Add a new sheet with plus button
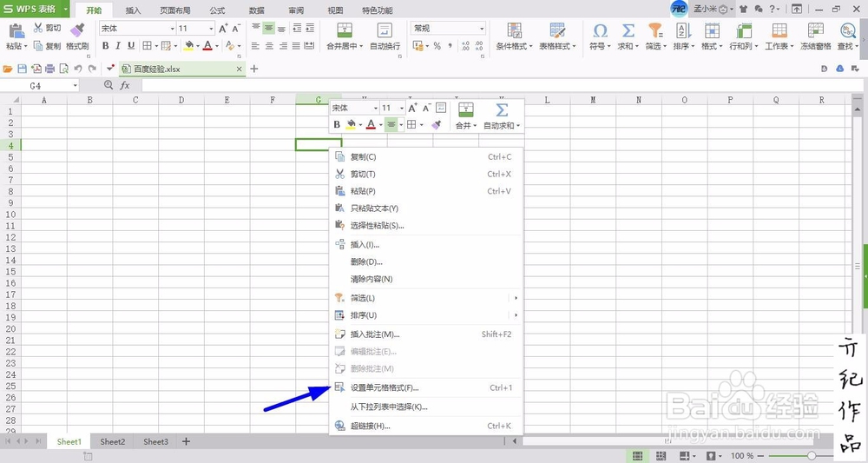This screenshot has width=868, height=463. point(186,441)
